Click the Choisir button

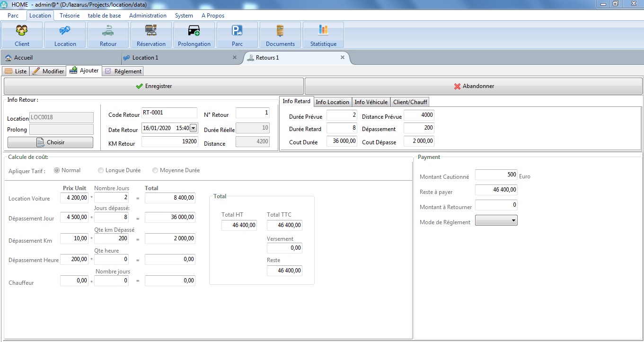50,142
